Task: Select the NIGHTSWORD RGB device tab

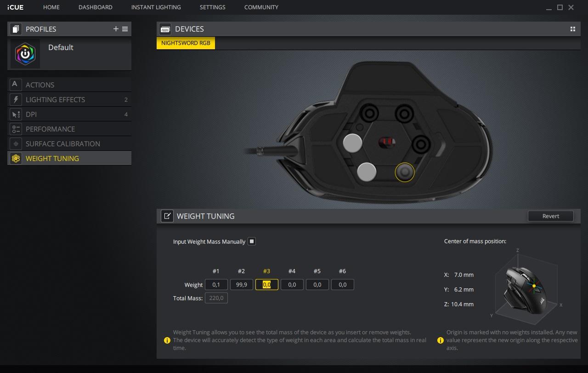Action: click(x=186, y=43)
